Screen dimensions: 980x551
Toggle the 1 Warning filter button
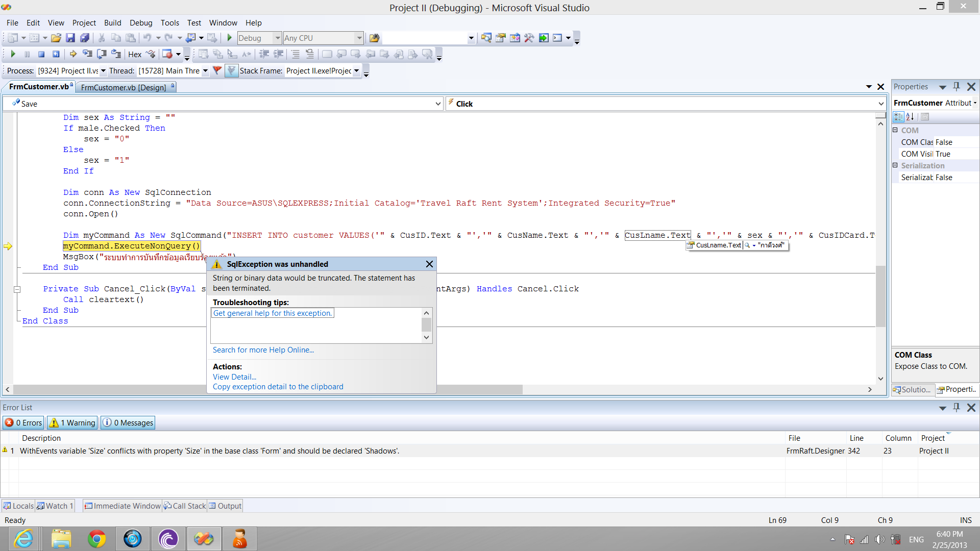pos(72,422)
